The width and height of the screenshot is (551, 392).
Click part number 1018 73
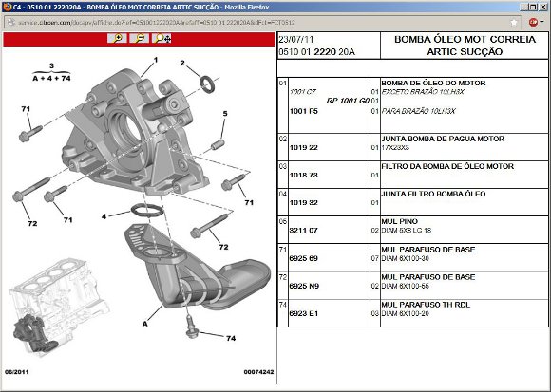tap(304, 176)
